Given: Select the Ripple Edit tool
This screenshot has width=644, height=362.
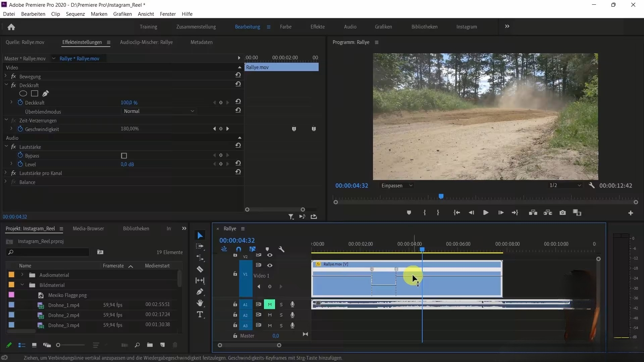Looking at the screenshot, I should pyautogui.click(x=200, y=258).
